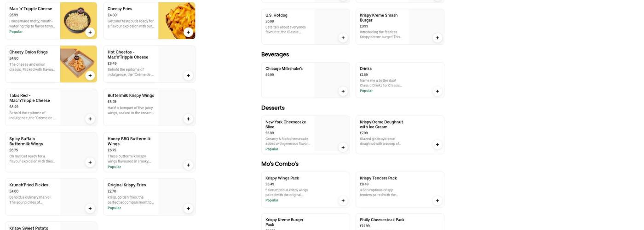Screen dimensions: 644x230
Task: Open Krispy'Kreme Smash Burger item title
Action: tap(379, 17)
